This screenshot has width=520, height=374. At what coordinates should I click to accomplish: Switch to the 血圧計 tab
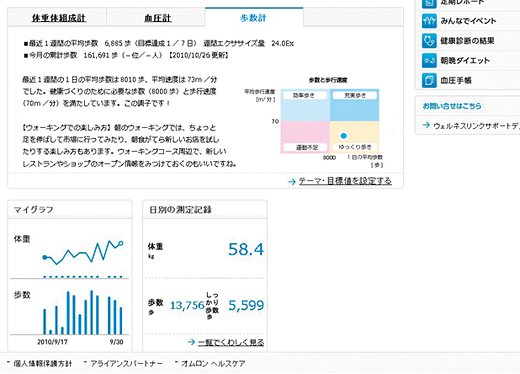(x=158, y=18)
